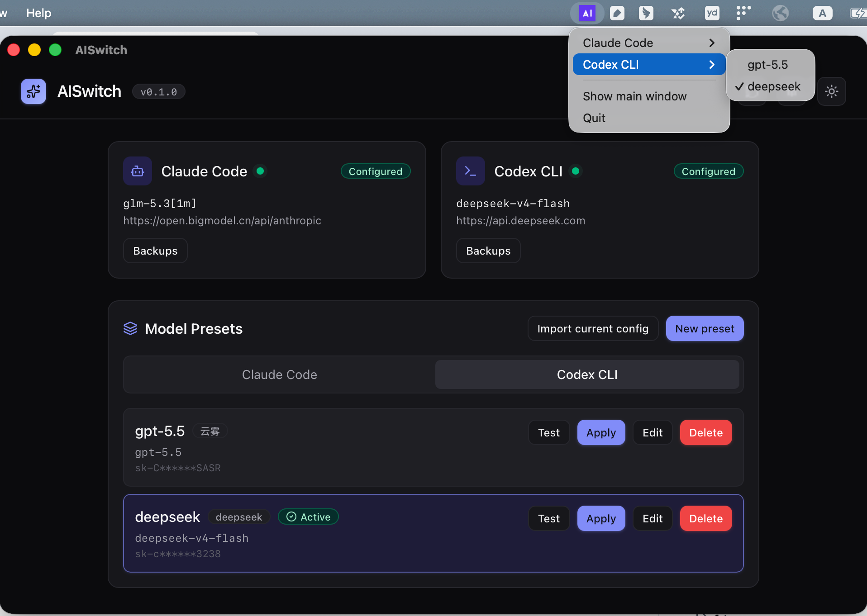The width and height of the screenshot is (867, 616).
Task: Toggle the light theme sun icon
Action: (832, 91)
